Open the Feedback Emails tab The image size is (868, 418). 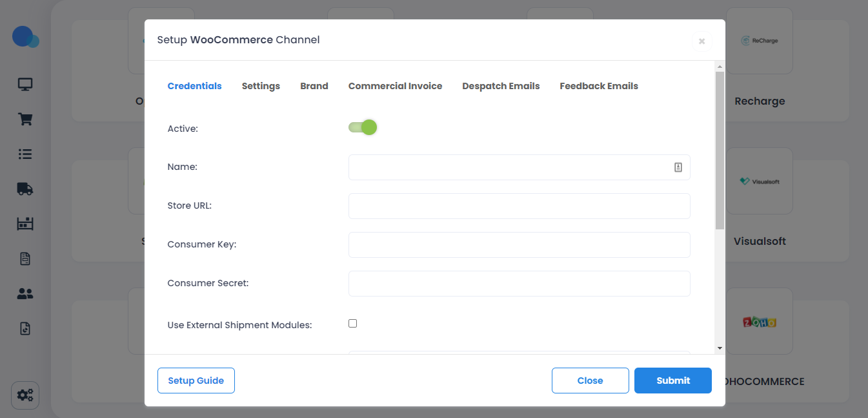(x=599, y=86)
